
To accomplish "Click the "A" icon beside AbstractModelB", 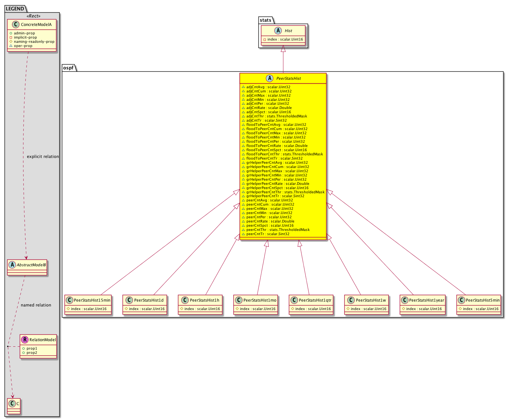I will (x=12, y=265).
